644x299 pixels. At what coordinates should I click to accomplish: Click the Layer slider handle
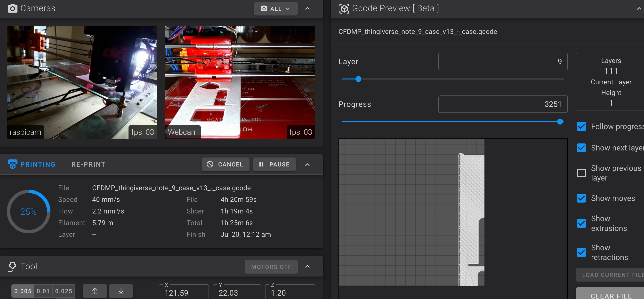point(359,79)
